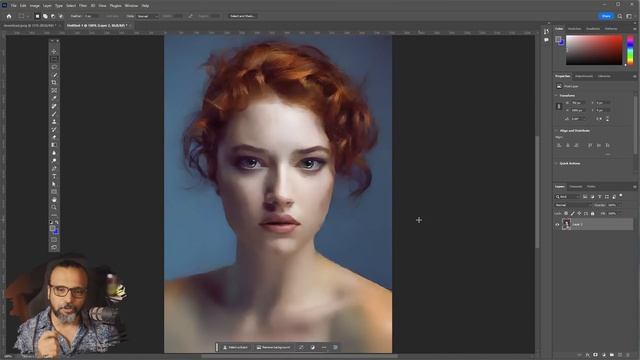
Task: Select the Brush tool
Action: click(54, 114)
